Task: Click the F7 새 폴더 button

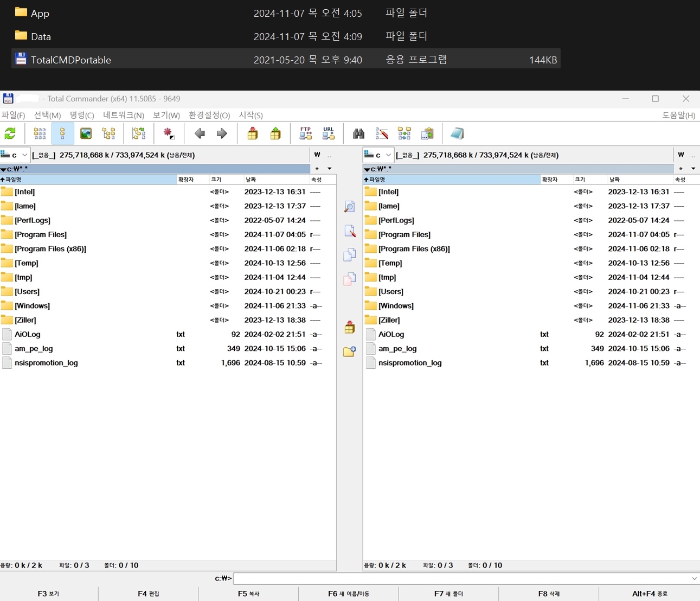Action: (x=449, y=594)
